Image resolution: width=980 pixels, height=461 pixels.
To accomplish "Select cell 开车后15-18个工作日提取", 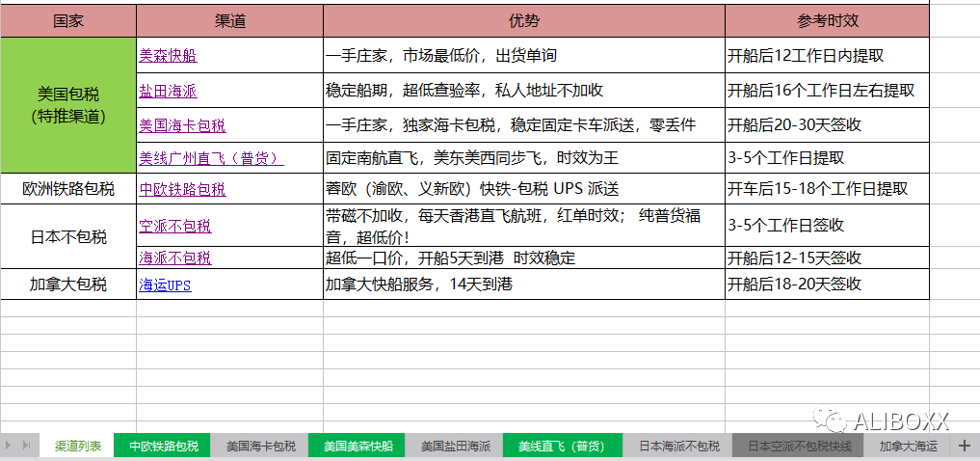I will pos(828,189).
